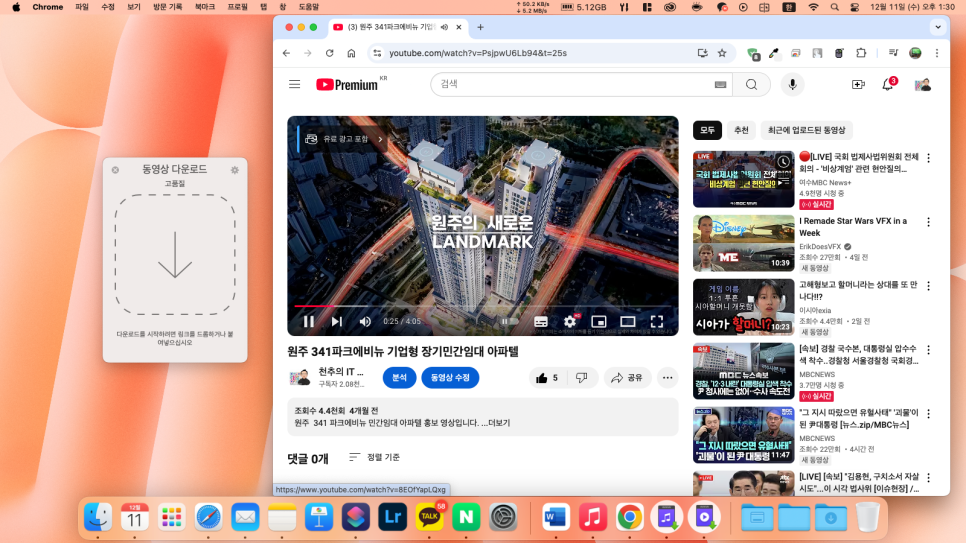Open options for 그 지시 따랐으면 video
The image size is (966, 543).
928,414
